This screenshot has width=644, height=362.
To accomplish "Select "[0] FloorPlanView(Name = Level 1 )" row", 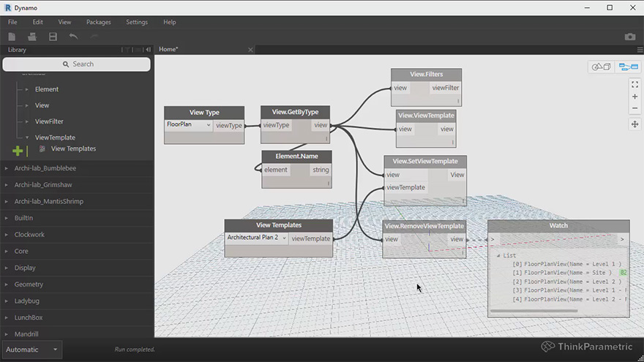I will [566, 264].
